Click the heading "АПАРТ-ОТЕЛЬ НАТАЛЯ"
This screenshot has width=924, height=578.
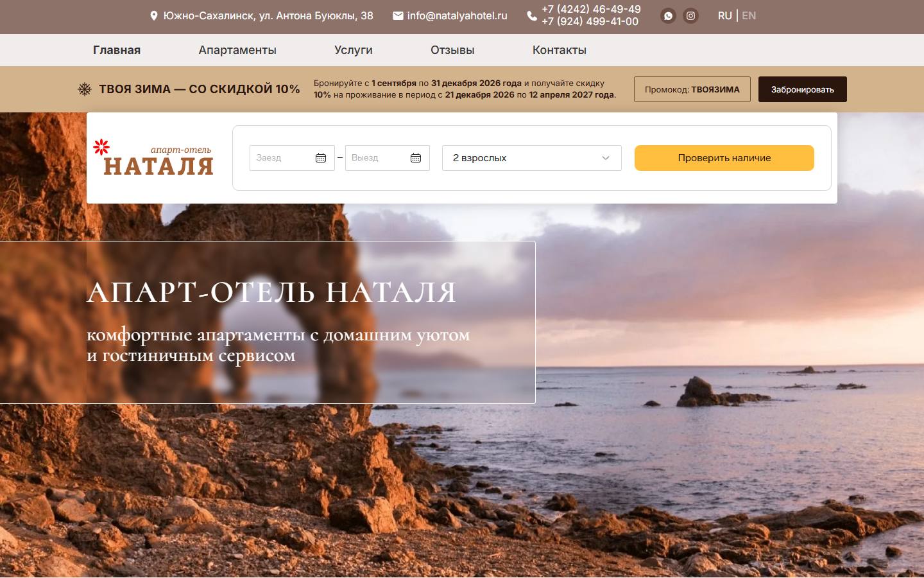[271, 292]
